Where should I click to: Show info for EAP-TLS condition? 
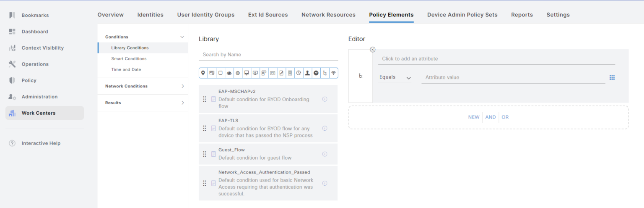325,128
